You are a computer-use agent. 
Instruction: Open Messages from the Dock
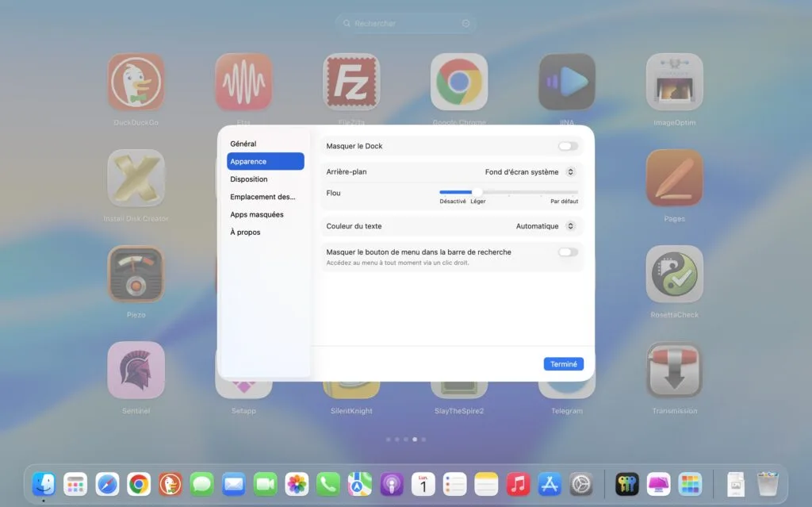point(202,484)
